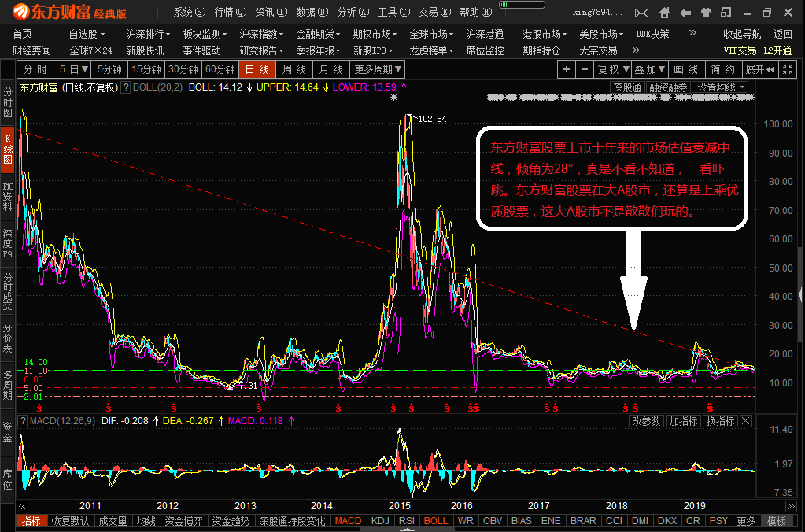Switch to 周线 weekly period
Image resolution: width=805 pixels, height=532 pixels.
(294, 69)
